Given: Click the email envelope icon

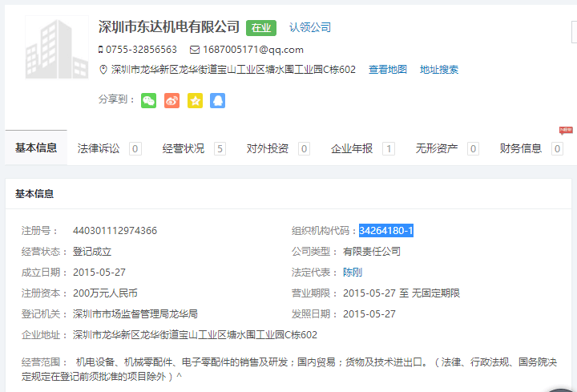Looking at the screenshot, I should (194, 50).
